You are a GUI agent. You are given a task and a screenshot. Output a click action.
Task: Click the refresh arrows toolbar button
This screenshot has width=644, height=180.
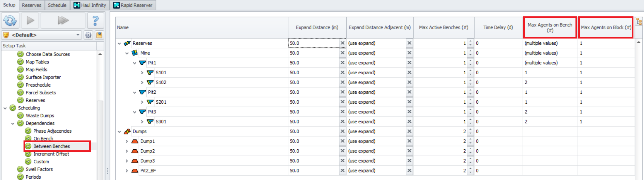[x=10, y=20]
